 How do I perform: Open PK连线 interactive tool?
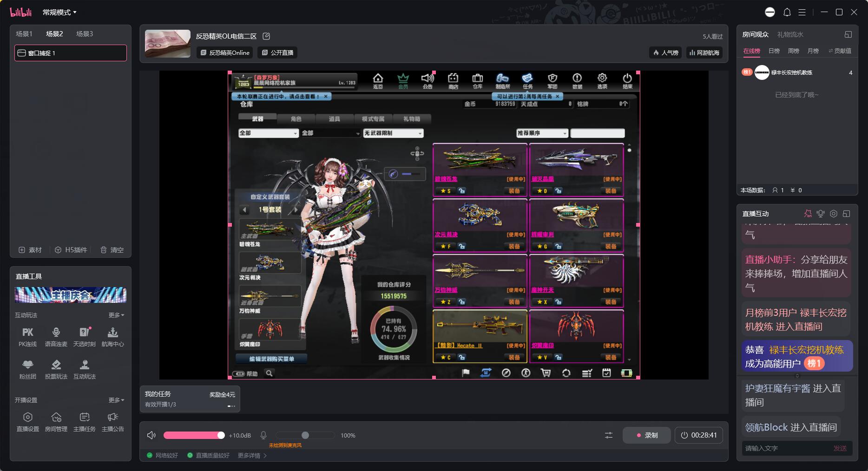27,337
